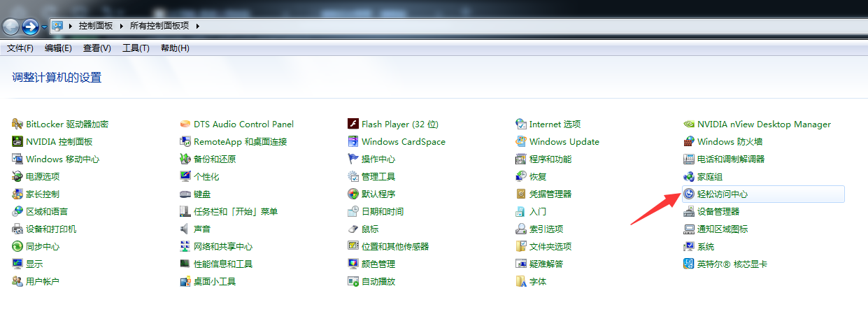The height and width of the screenshot is (321, 868).
Task: Click the 备份和还原 icon
Action: coord(185,159)
